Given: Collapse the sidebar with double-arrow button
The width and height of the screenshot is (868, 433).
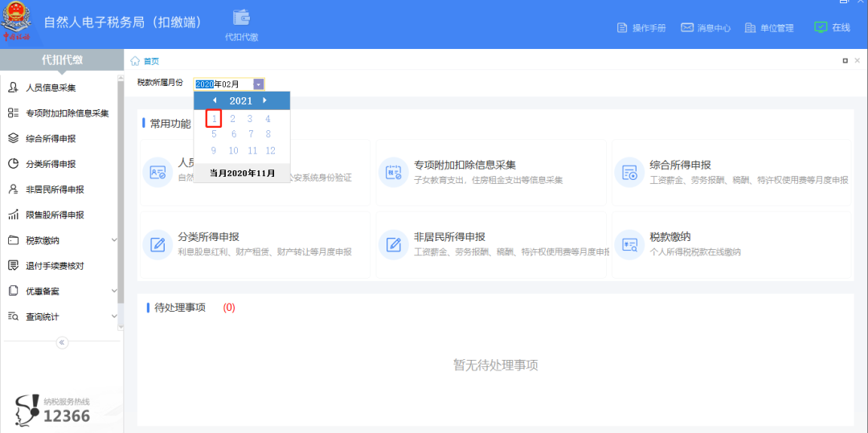Looking at the screenshot, I should pyautogui.click(x=62, y=342).
